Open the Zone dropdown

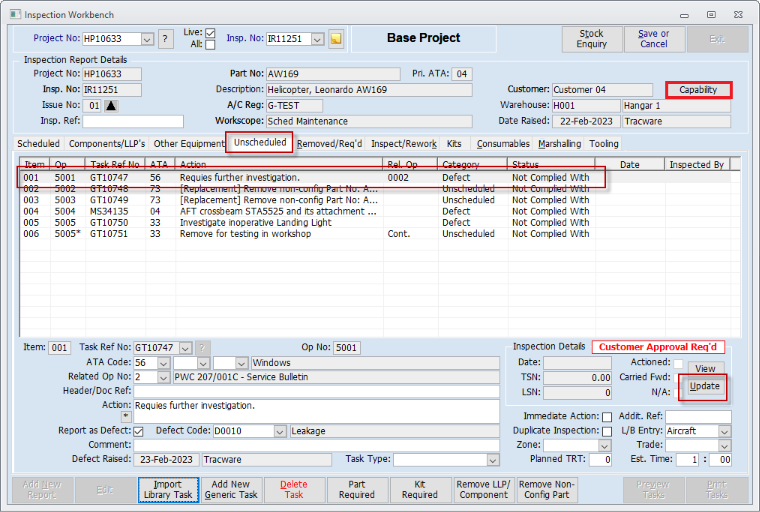click(x=604, y=446)
